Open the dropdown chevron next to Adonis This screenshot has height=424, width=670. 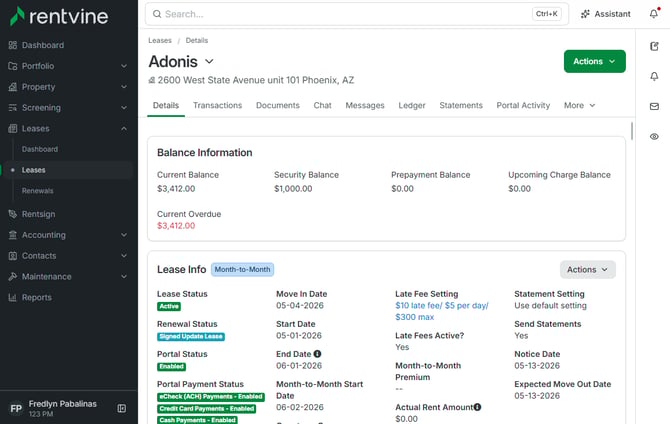[x=209, y=62]
